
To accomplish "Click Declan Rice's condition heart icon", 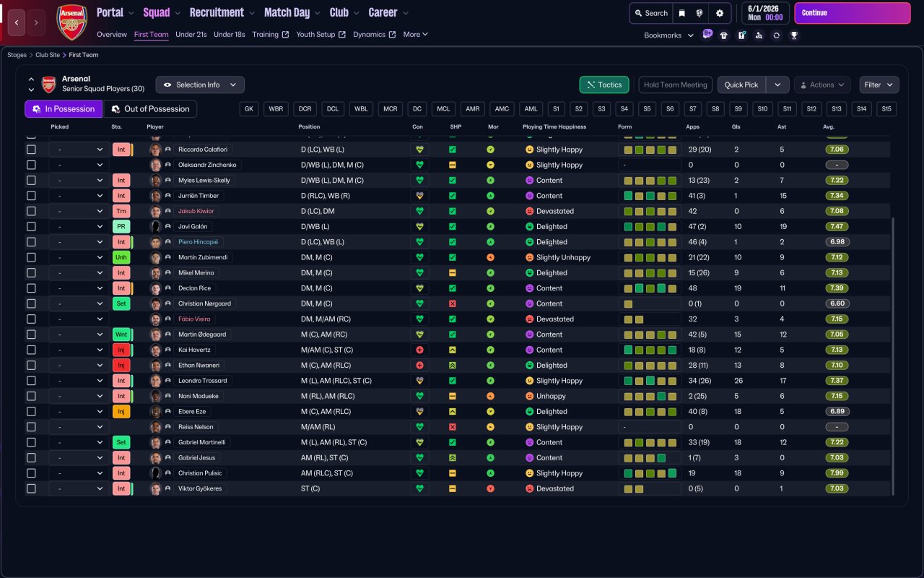I will (419, 288).
